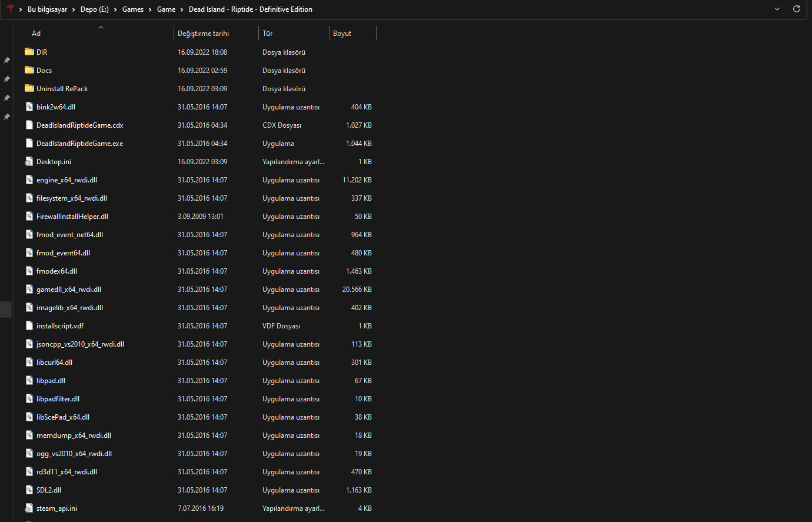Click the CDX Dosyası type cell
Image resolution: width=812 pixels, height=522 pixels.
pyautogui.click(x=282, y=125)
